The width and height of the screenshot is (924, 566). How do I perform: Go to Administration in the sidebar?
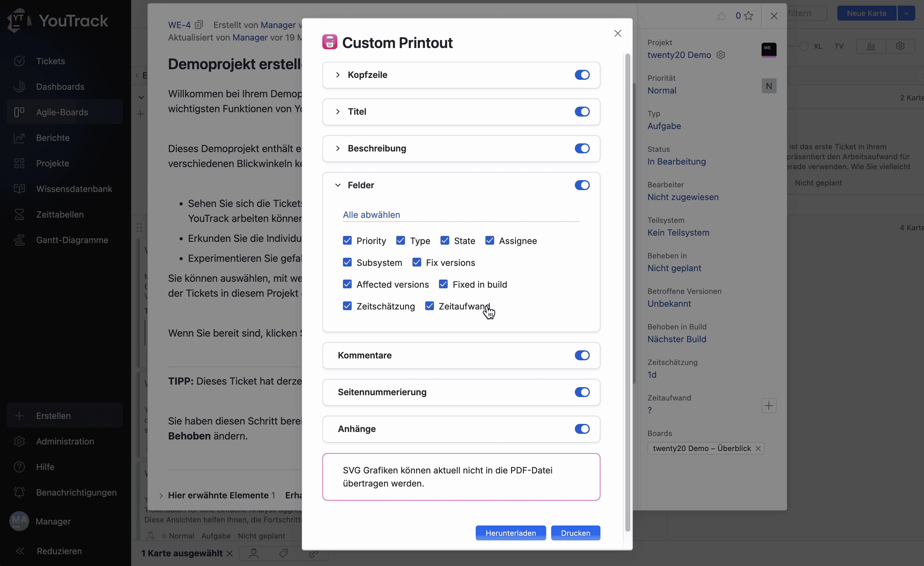point(65,441)
